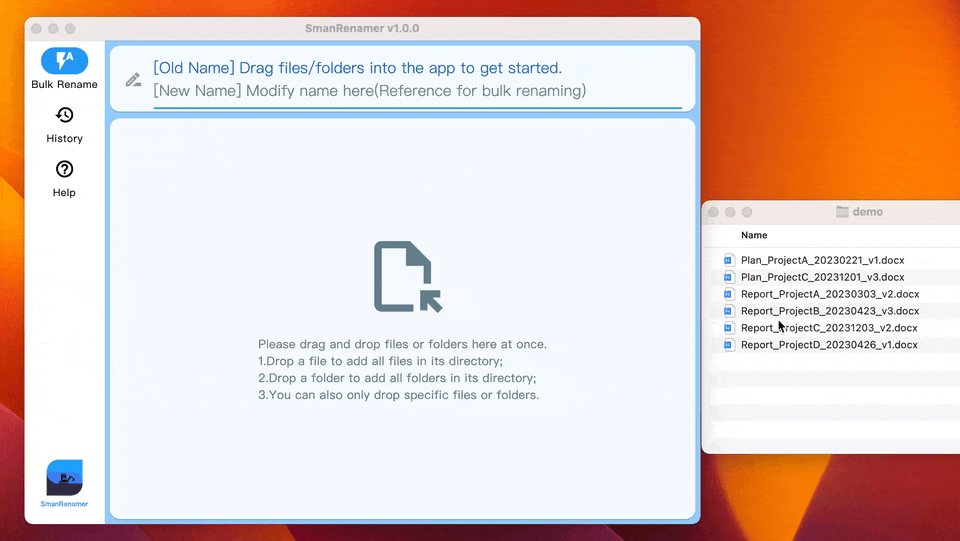960x541 pixels.
Task: Select Report_ProjectA_20230303_v2.docx in the demo window
Action: click(x=830, y=294)
